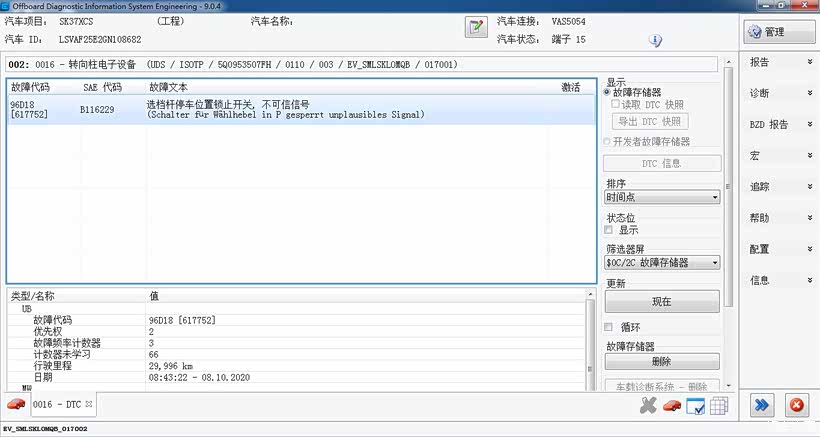
Task: Expand the 诊断 side menu
Action: pyautogui.click(x=780, y=93)
